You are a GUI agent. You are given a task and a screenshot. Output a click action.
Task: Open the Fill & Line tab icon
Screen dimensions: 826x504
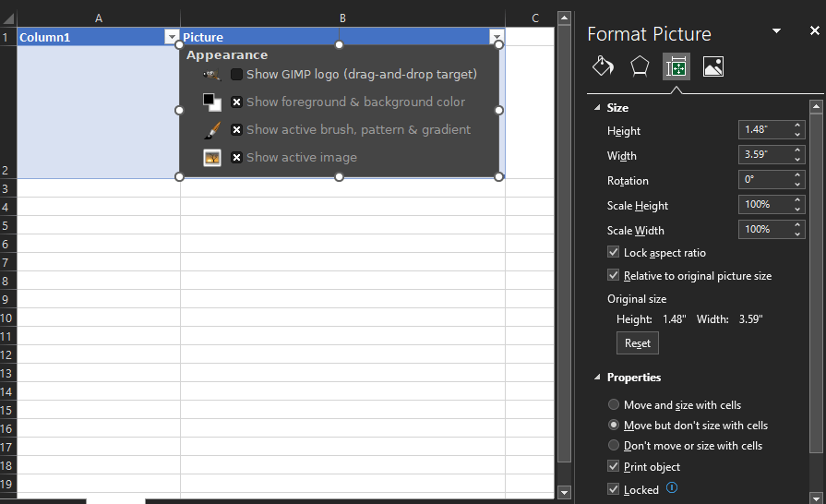pyautogui.click(x=603, y=66)
